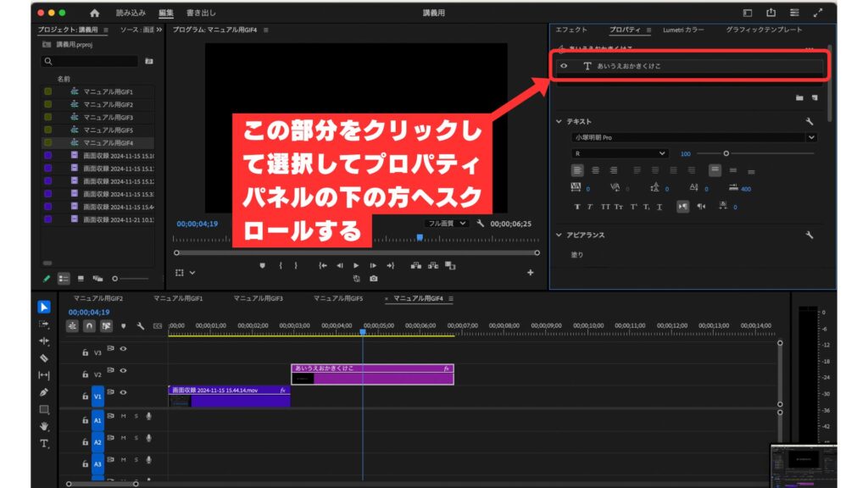Select the Track Select Forward tool

pyautogui.click(x=44, y=324)
